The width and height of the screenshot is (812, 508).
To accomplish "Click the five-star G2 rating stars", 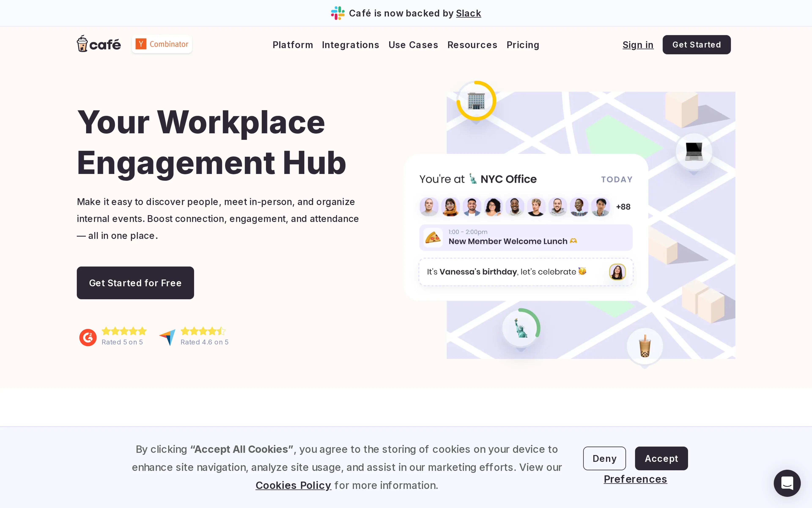I will click(124, 331).
